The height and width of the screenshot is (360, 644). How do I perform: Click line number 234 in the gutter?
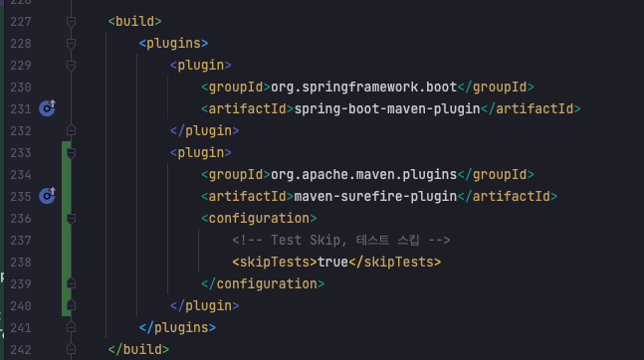(21, 174)
